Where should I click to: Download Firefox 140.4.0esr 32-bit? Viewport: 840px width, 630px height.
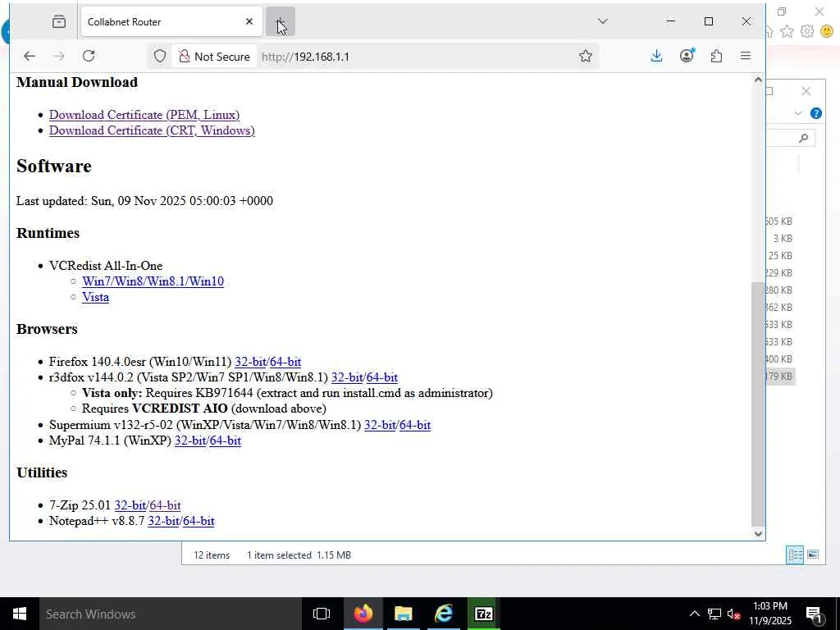tap(250, 362)
